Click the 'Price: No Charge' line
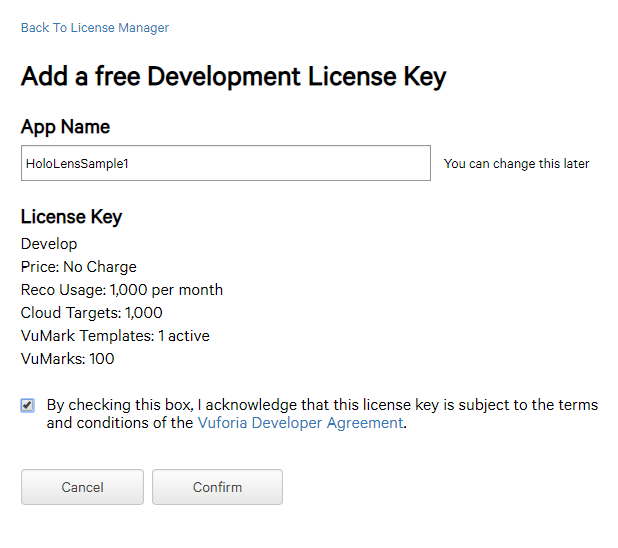The image size is (618, 548). (x=78, y=267)
